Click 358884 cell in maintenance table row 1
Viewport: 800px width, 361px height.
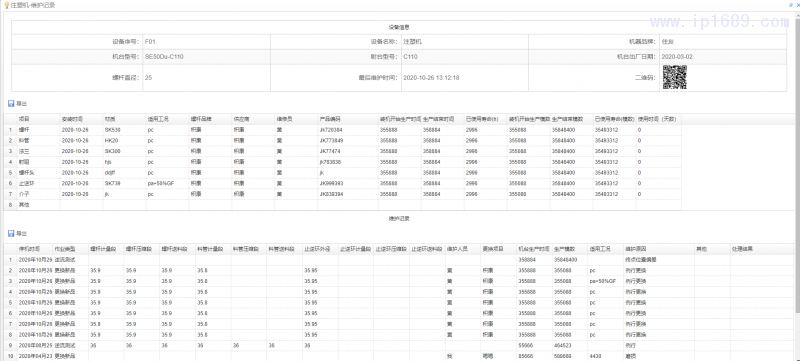point(527,260)
